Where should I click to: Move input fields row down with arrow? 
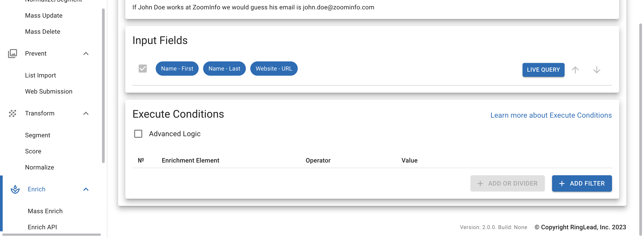(597, 70)
